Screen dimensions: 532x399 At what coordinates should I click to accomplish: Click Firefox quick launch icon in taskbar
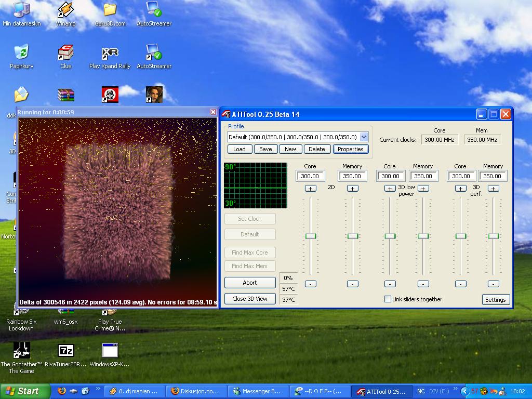coord(62,391)
